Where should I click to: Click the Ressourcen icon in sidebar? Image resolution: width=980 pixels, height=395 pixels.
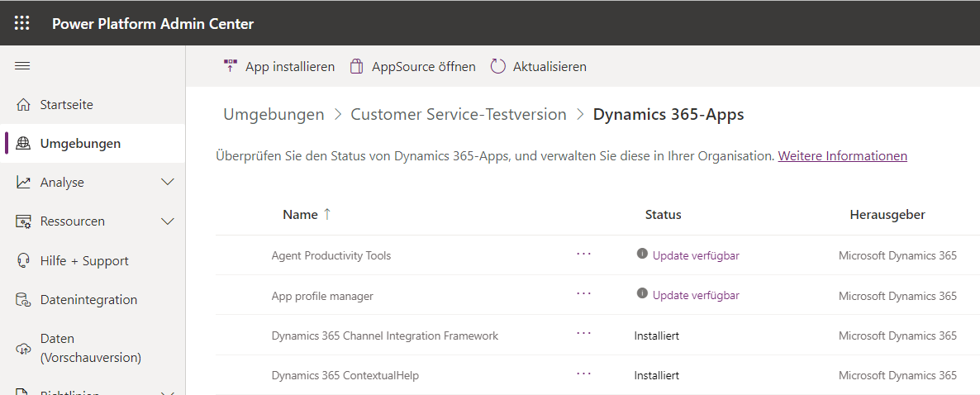coord(23,221)
